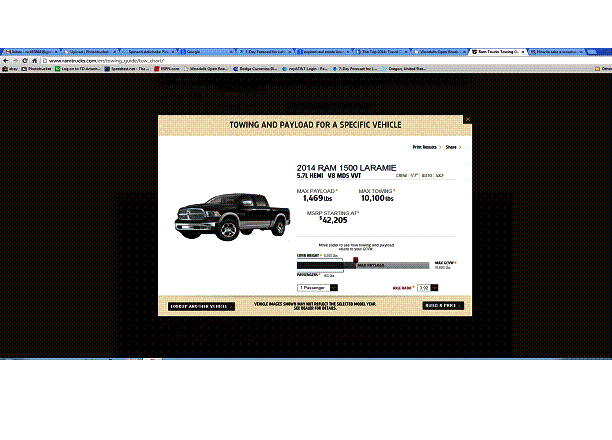Click the 2014 RAM 1500 LARAMIE title

click(x=346, y=168)
